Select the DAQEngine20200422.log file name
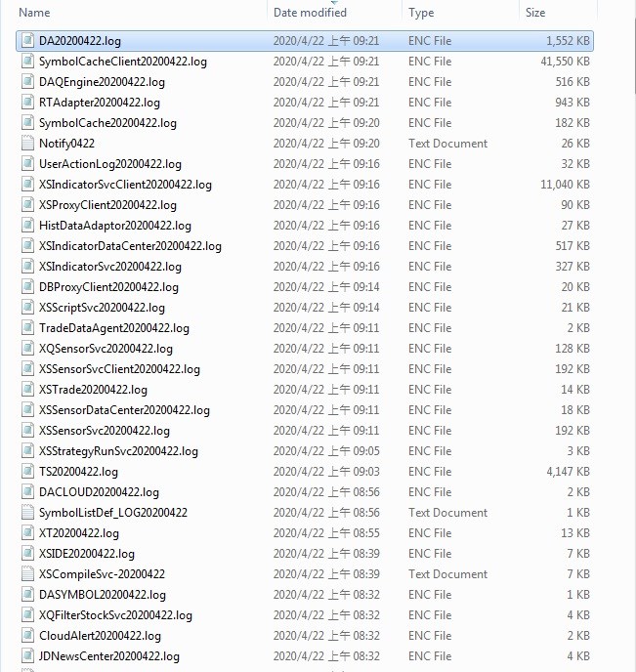 [102, 82]
